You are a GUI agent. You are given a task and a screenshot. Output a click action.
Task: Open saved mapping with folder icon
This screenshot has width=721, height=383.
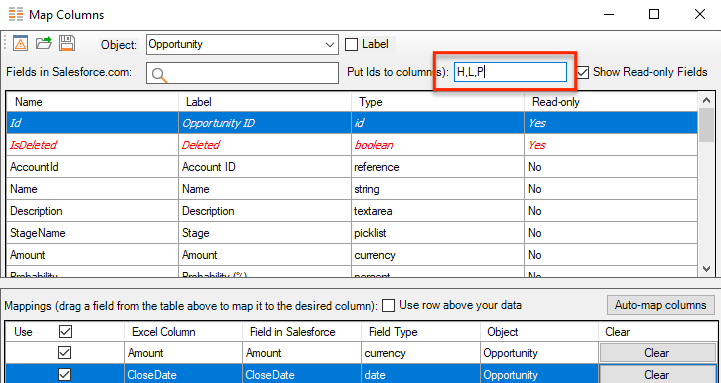point(44,43)
